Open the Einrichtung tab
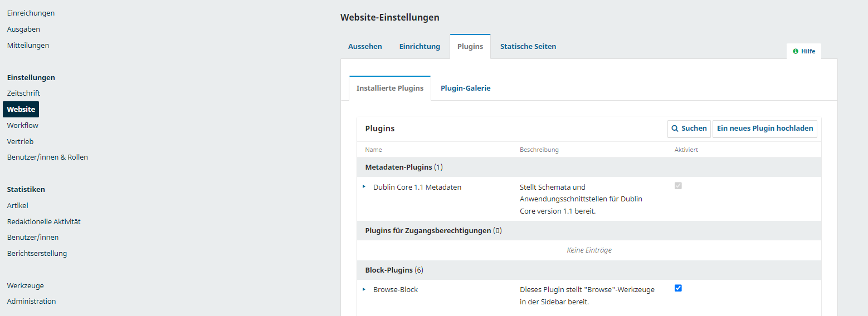This screenshot has height=316, width=868. 420,47
